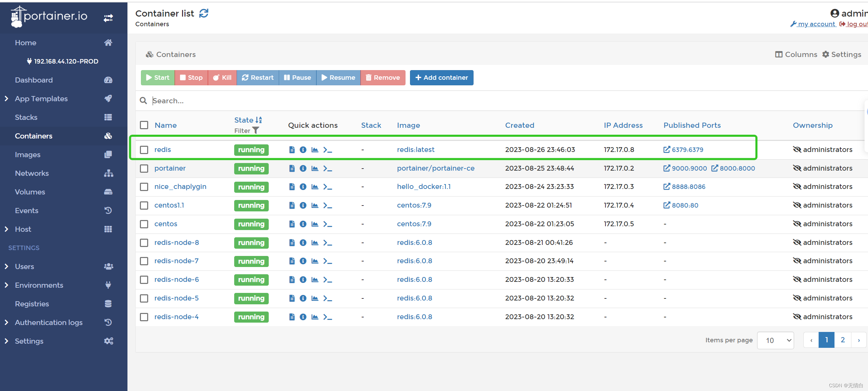868x391 pixels.
Task: Toggle sidebar collapse icon next to portainer.io
Action: tap(108, 18)
